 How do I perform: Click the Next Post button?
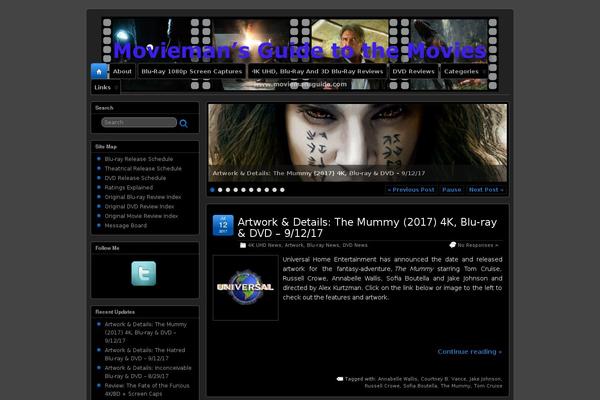tap(486, 190)
